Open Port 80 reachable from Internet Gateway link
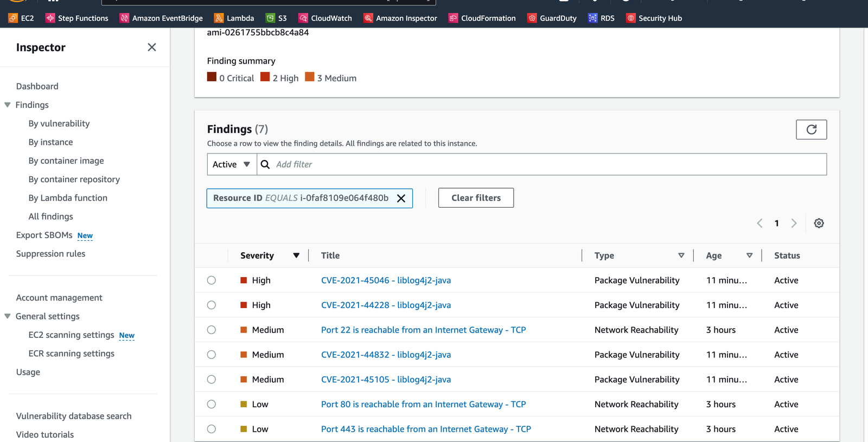 pyautogui.click(x=424, y=404)
